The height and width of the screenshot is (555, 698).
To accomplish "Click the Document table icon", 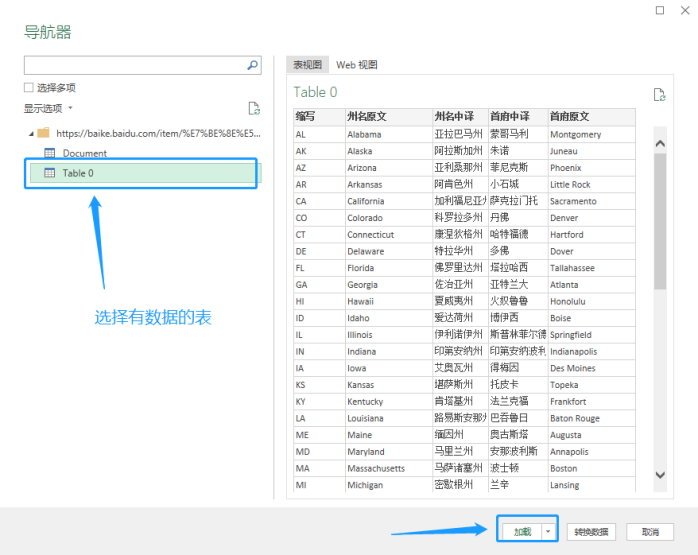I will coord(50,153).
